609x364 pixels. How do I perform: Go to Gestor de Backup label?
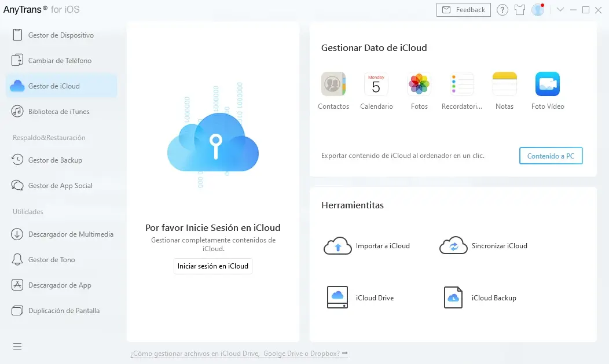(55, 160)
